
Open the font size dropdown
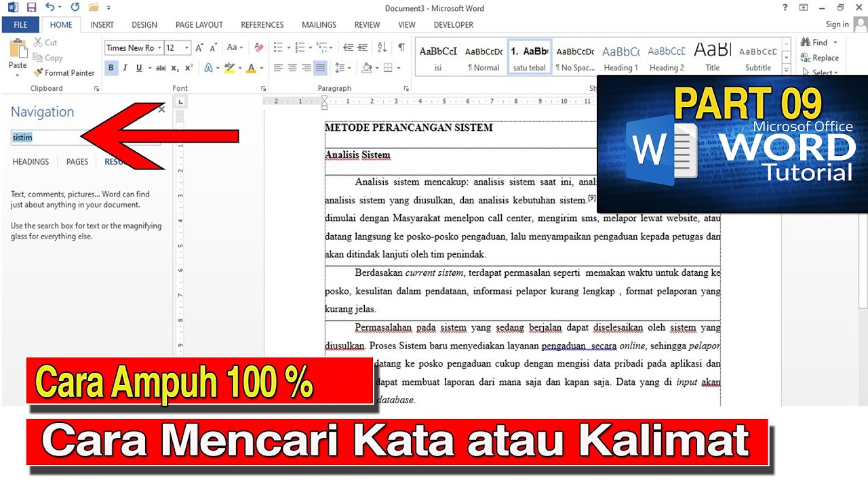coord(186,47)
